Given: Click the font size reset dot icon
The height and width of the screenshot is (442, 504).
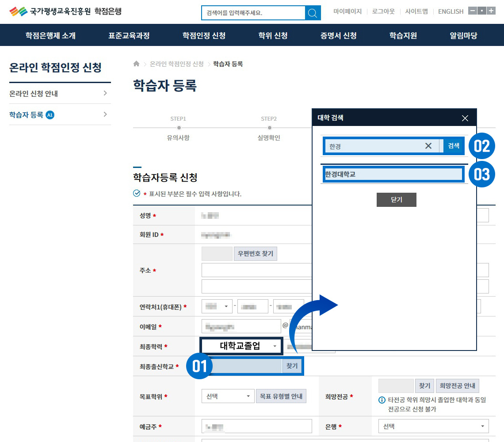Looking at the screenshot, I should (x=481, y=11).
